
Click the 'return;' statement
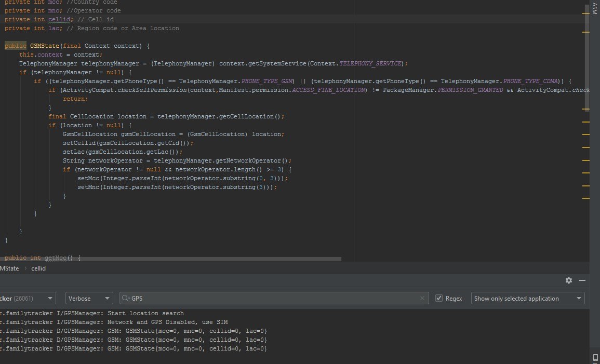click(x=75, y=99)
